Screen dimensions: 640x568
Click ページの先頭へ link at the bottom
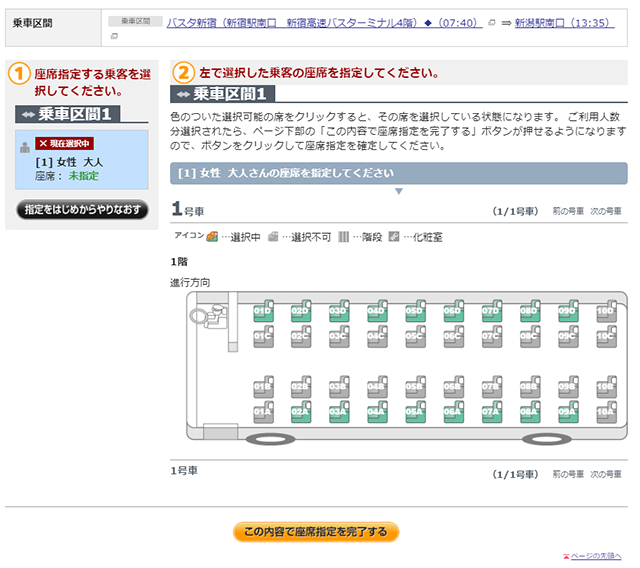(596, 555)
